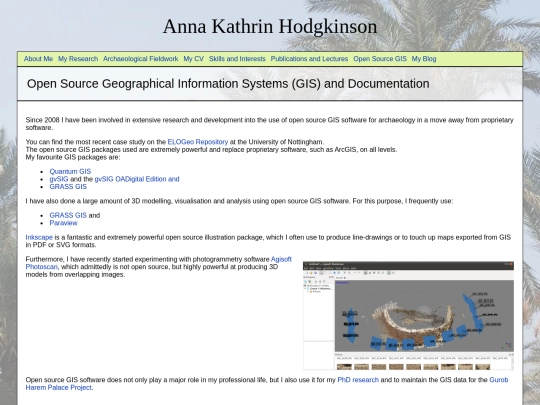Open GRASS GIS link followed by 'and'
Screen dimensions: 540x405
tap(68, 216)
